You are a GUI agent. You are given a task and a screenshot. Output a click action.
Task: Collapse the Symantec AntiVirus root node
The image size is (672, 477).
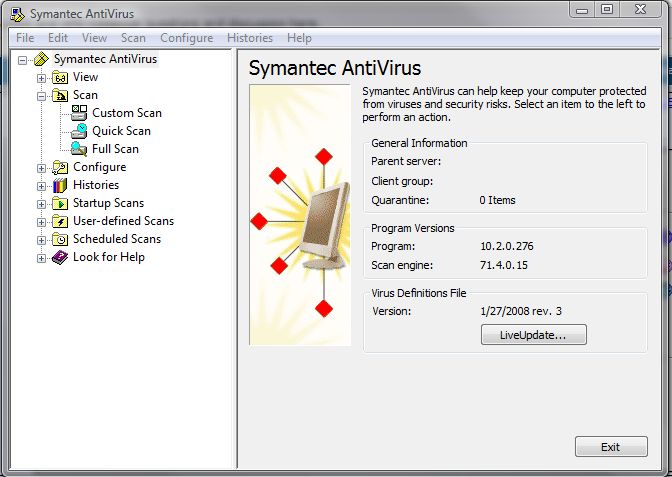coord(22,60)
